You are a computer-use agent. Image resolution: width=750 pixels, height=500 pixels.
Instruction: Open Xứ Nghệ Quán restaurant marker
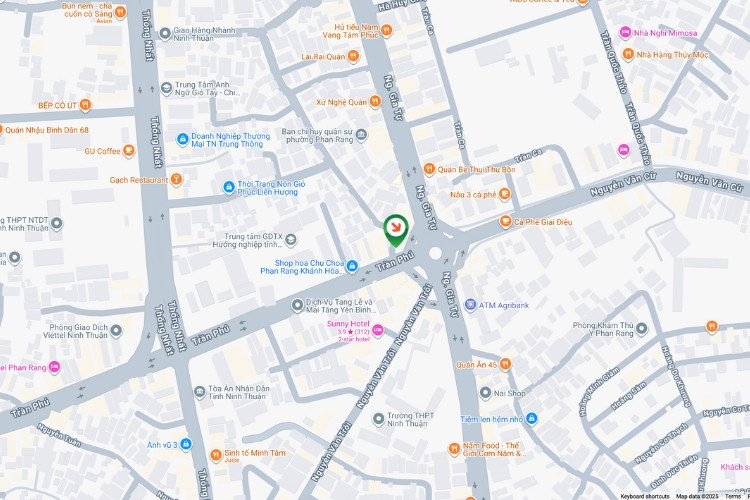pos(375,101)
